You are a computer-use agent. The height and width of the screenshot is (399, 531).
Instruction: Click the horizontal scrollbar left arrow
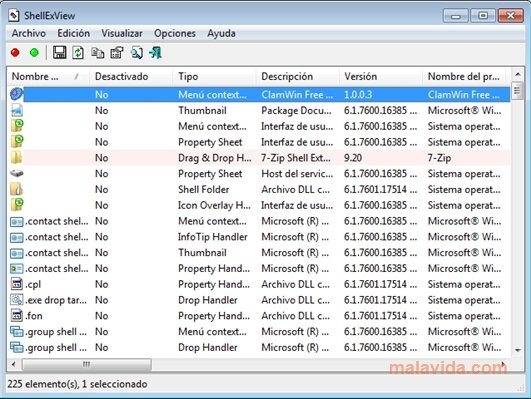point(14,364)
